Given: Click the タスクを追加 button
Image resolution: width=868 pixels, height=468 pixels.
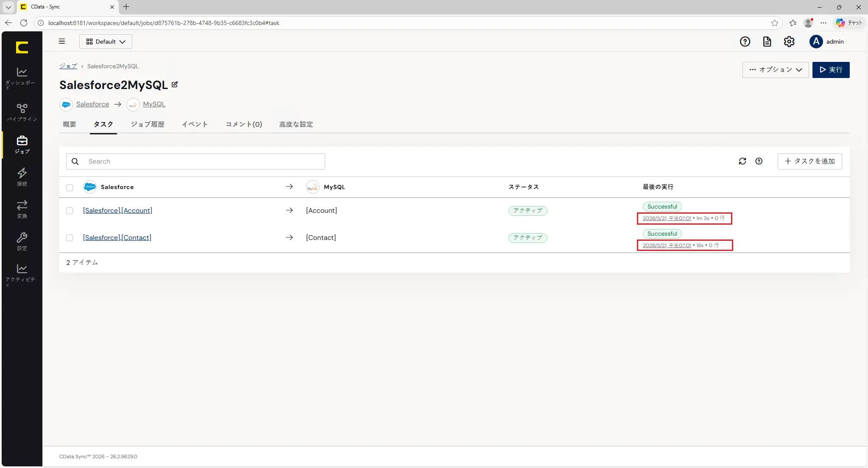Looking at the screenshot, I should [x=810, y=162].
